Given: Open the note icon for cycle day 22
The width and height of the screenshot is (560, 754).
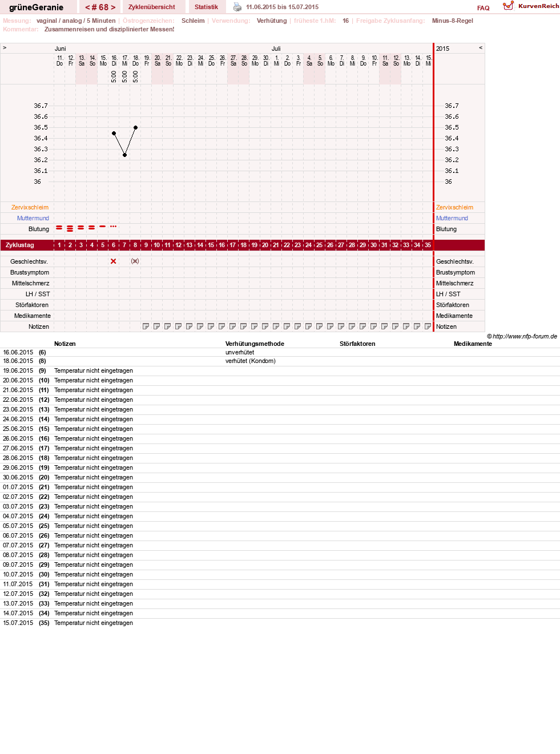Looking at the screenshot, I should coord(287,326).
